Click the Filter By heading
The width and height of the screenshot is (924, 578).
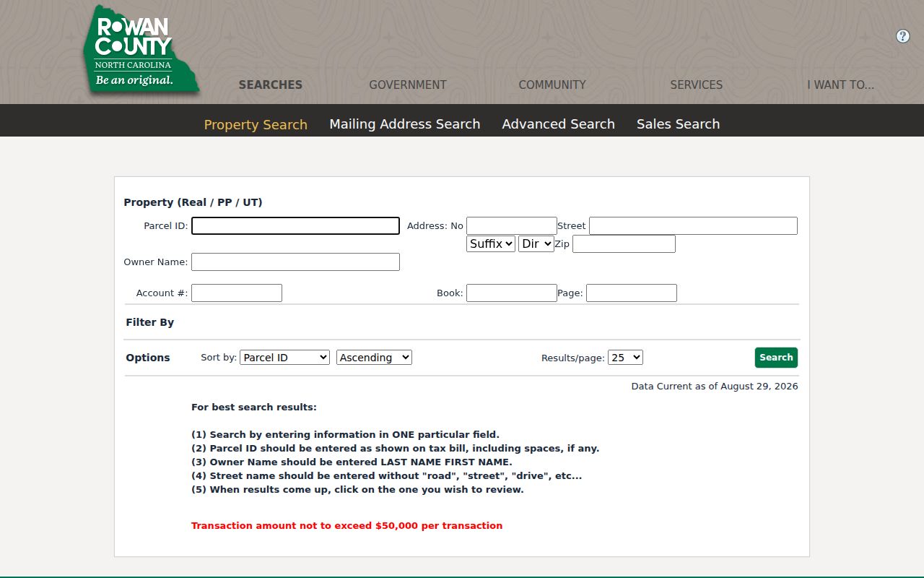(x=150, y=322)
